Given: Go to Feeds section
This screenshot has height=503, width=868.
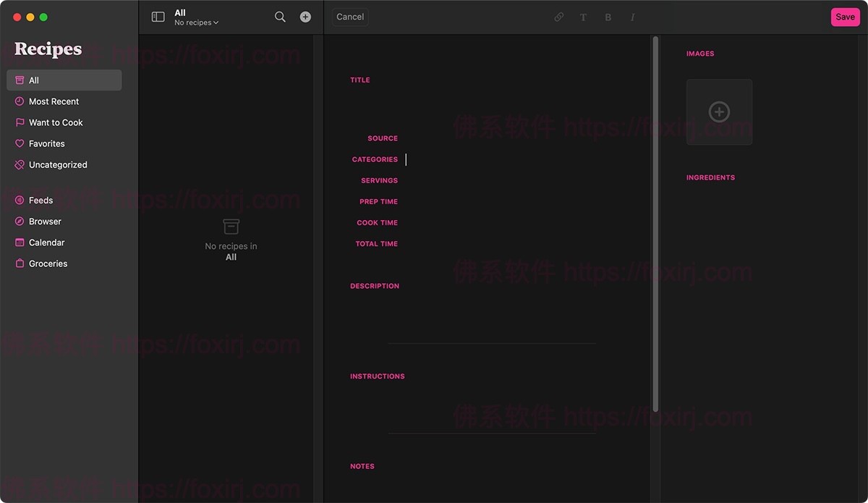Looking at the screenshot, I should (41, 200).
